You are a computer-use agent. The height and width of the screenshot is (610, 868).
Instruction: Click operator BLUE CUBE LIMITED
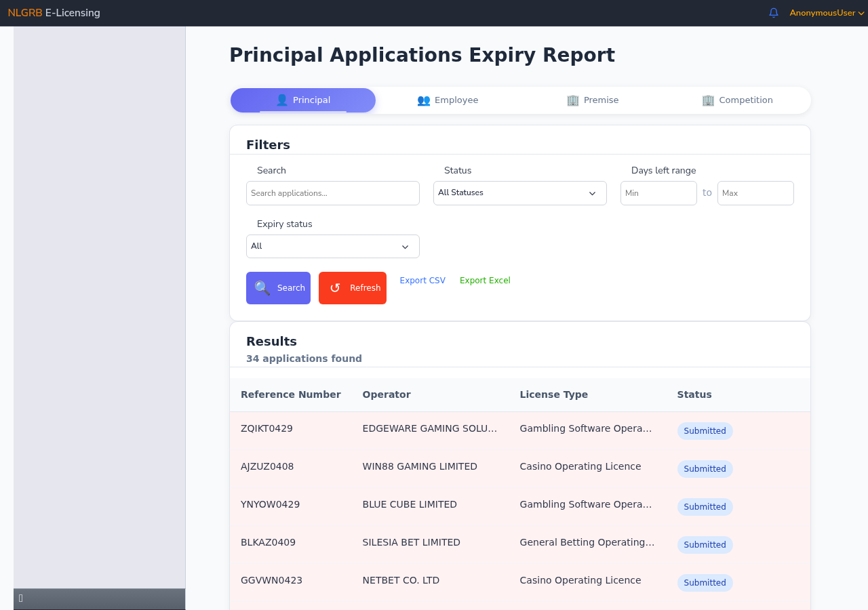click(x=410, y=504)
